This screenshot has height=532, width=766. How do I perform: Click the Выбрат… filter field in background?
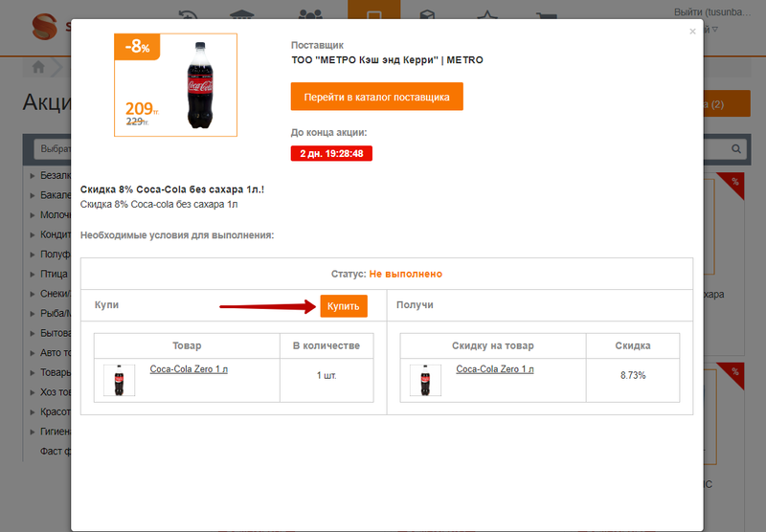tap(53, 149)
